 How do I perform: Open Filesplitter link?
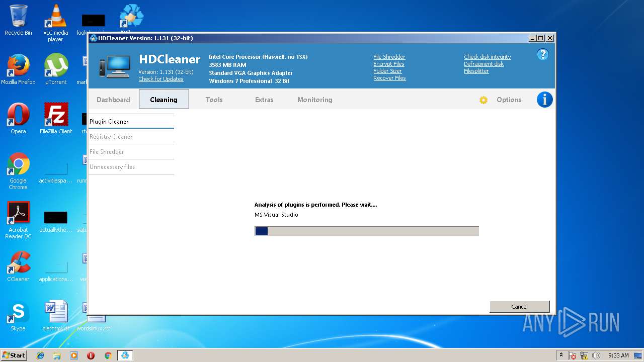[476, 71]
